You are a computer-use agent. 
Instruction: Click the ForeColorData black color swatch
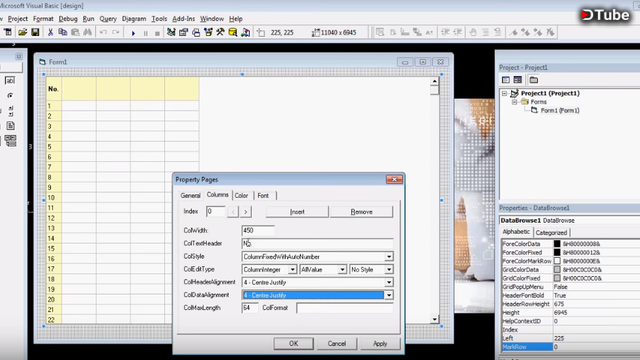(557, 244)
